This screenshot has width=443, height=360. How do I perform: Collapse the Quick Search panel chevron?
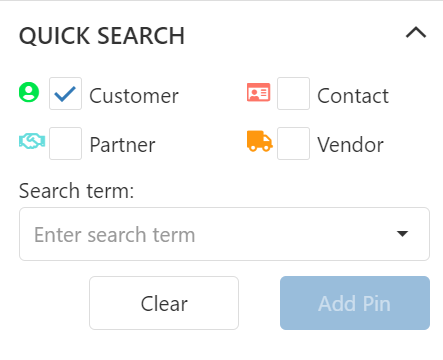click(416, 33)
